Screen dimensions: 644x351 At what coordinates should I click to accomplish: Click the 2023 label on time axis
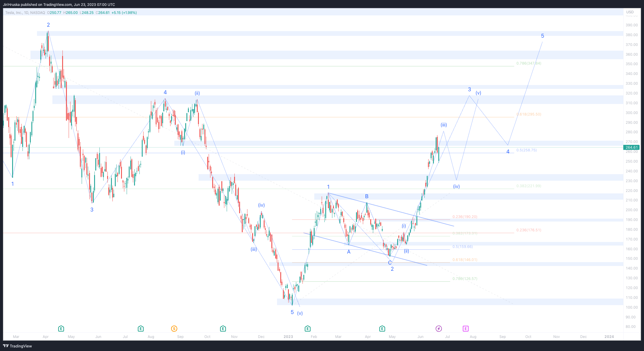click(x=288, y=337)
